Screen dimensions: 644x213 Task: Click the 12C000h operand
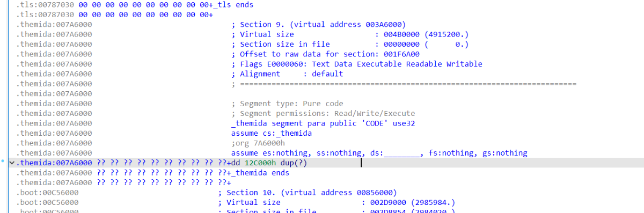click(x=260, y=163)
